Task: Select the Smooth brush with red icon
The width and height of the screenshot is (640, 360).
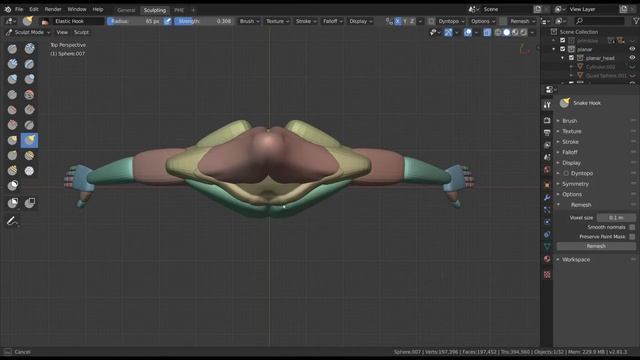Action: 29,95
